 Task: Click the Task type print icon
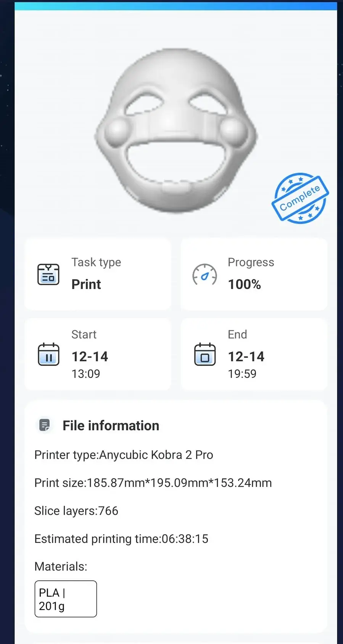pyautogui.click(x=48, y=274)
